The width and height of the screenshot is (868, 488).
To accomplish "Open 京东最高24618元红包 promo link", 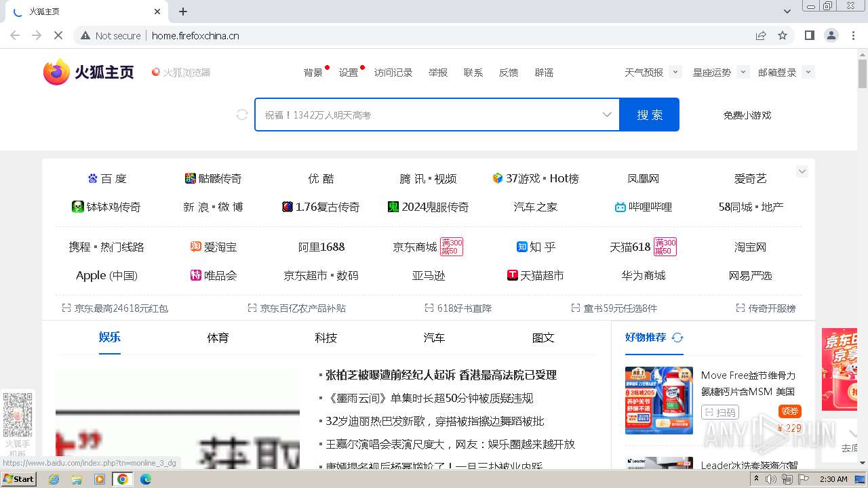I will [115, 308].
